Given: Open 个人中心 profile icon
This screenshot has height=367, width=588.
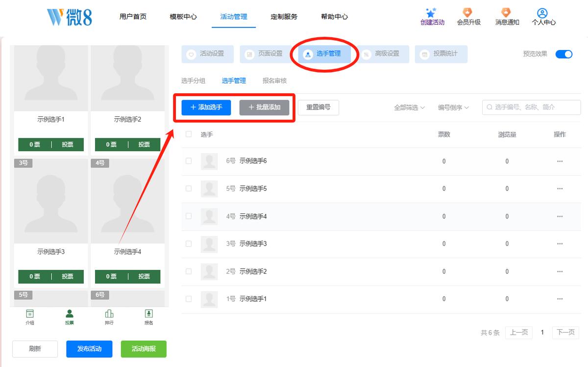Looking at the screenshot, I should 542,13.
